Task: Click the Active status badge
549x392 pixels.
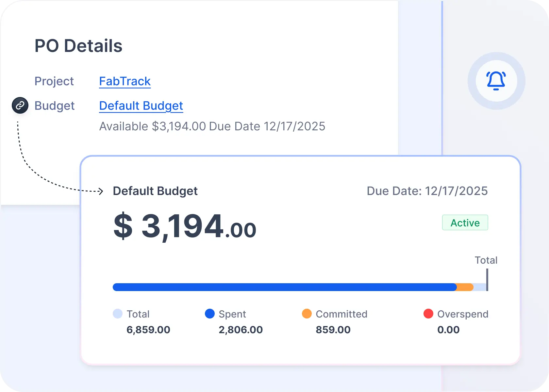Action: tap(465, 222)
